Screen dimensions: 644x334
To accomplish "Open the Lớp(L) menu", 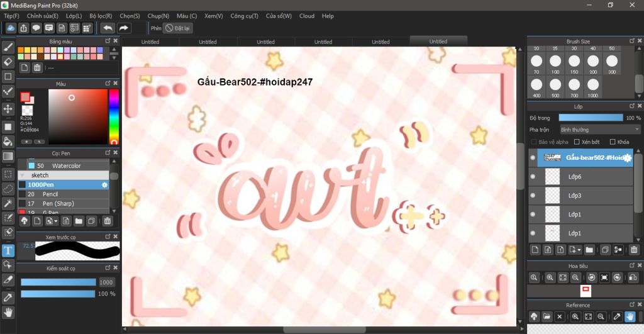I will coord(74,16).
